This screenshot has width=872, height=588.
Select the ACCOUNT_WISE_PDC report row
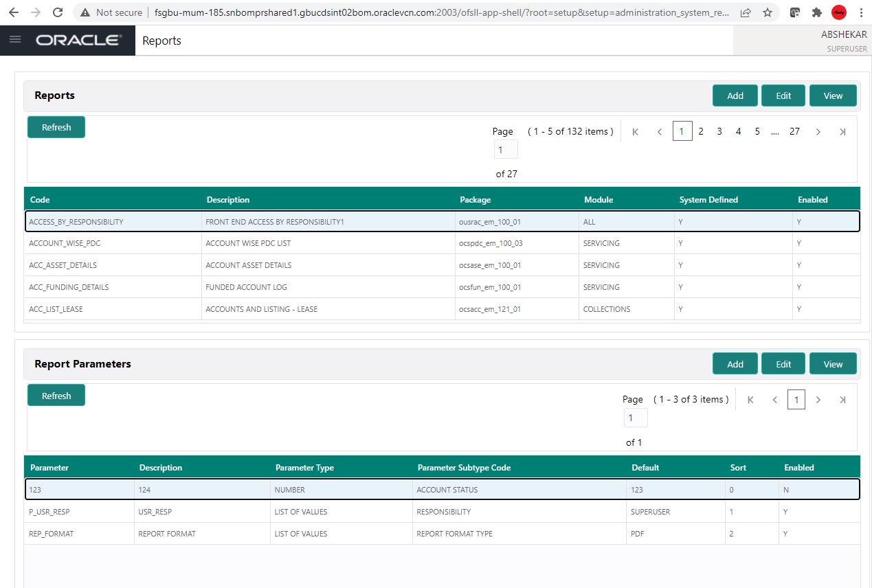442,243
